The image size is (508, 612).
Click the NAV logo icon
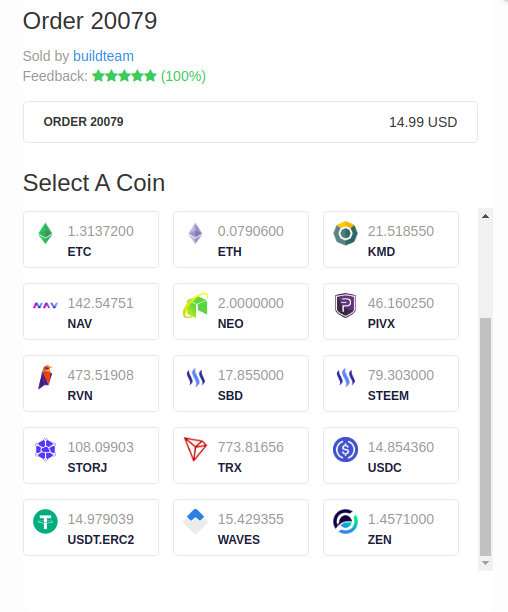click(45, 305)
